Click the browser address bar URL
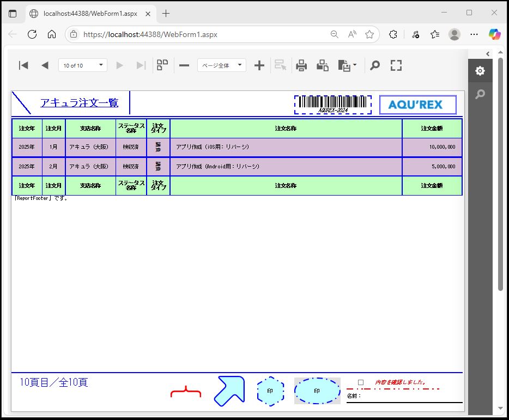Viewport: 509px width, 420px height. (150, 34)
